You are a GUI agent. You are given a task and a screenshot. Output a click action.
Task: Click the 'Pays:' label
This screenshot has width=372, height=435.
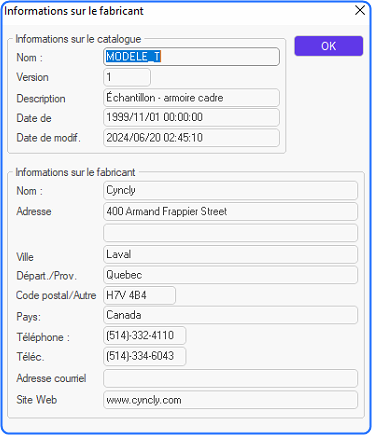pos(29,317)
